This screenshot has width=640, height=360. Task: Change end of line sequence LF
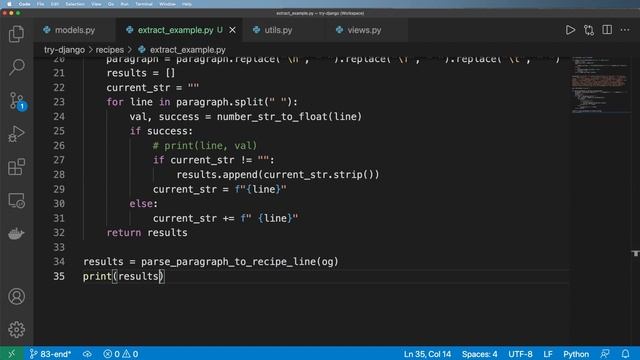(x=548, y=354)
